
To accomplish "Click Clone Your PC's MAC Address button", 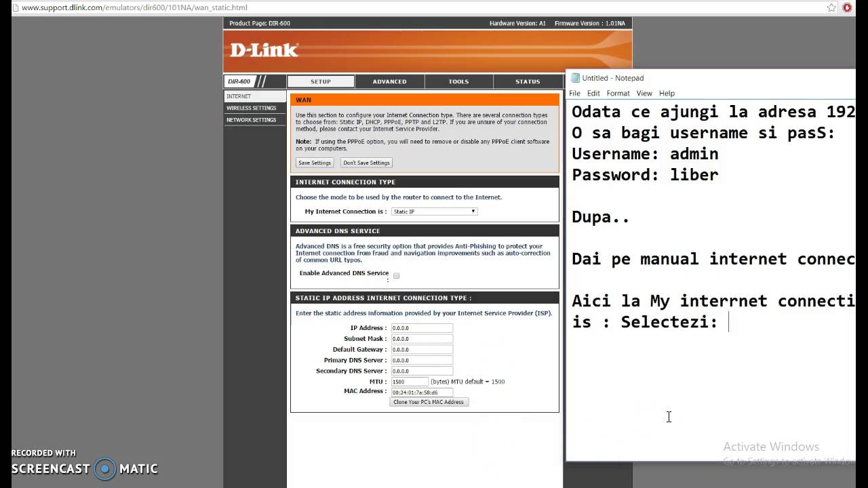I will pos(429,402).
